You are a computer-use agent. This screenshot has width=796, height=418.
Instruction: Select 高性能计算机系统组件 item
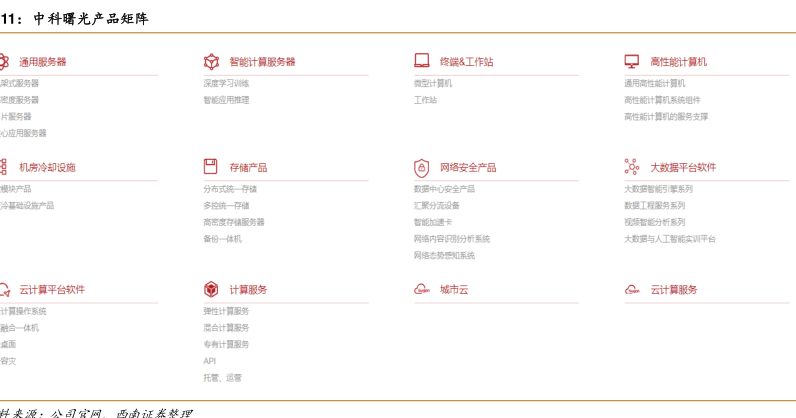662,100
